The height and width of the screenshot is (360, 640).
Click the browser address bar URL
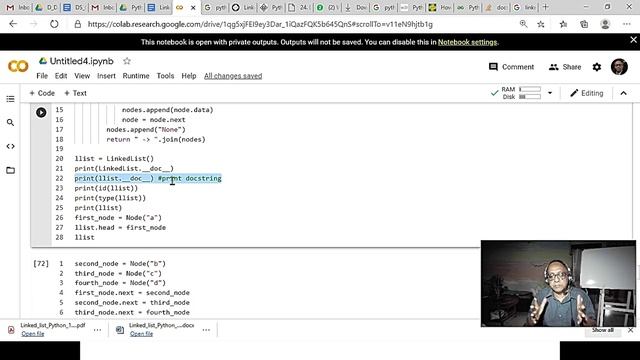[x=260, y=24]
